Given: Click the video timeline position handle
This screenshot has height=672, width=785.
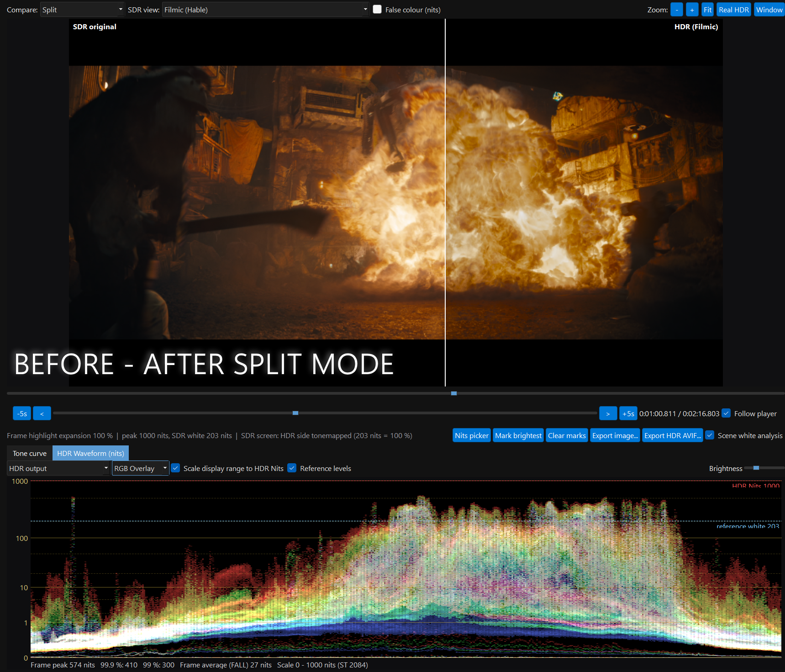Looking at the screenshot, I should 295,413.
